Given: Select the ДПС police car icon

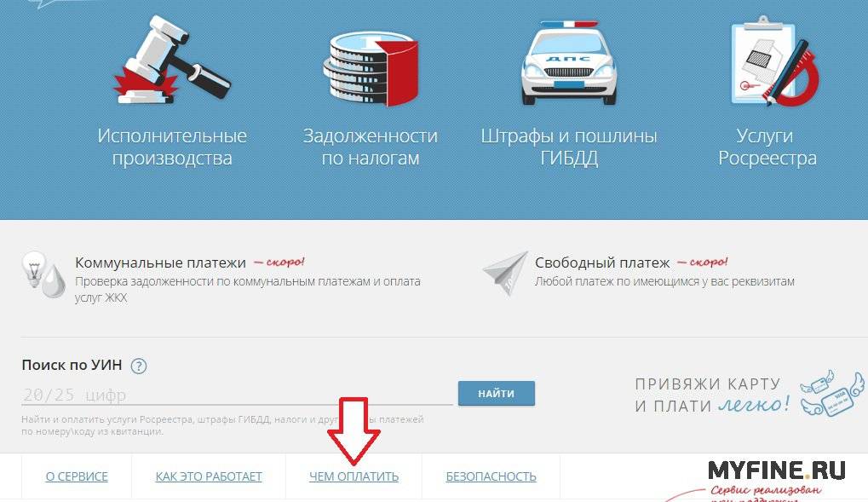Looking at the screenshot, I should click(568, 62).
